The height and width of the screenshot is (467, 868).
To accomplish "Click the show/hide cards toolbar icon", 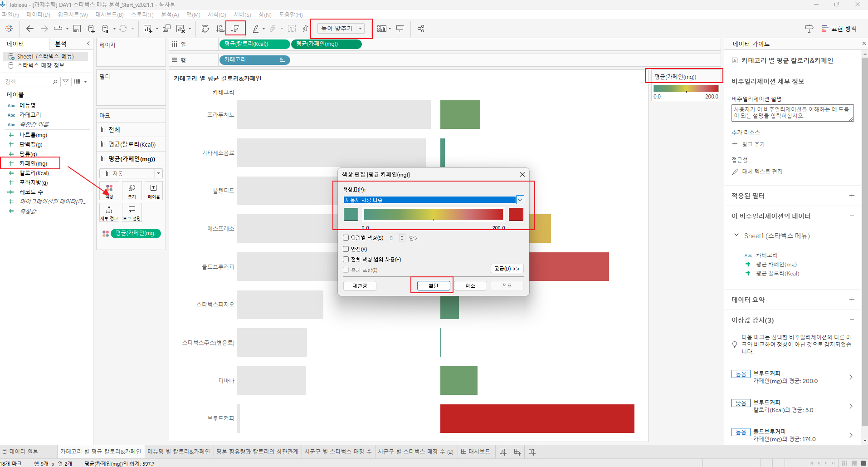I will [381, 29].
